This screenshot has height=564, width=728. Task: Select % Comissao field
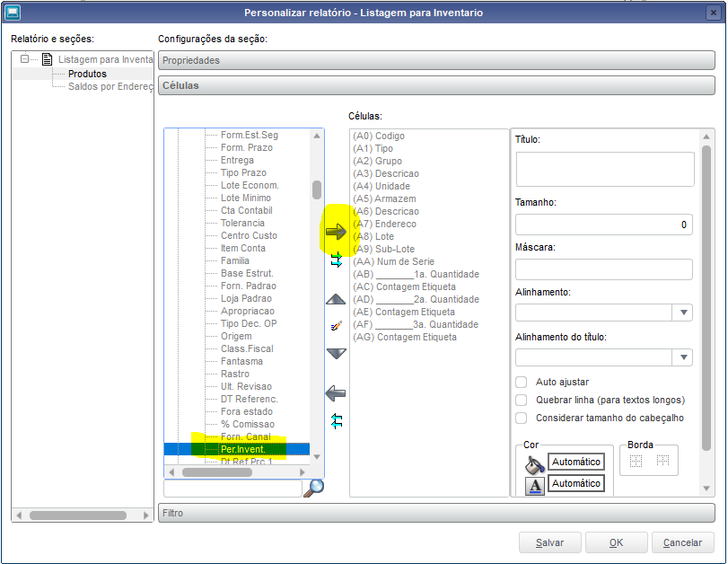(248, 424)
